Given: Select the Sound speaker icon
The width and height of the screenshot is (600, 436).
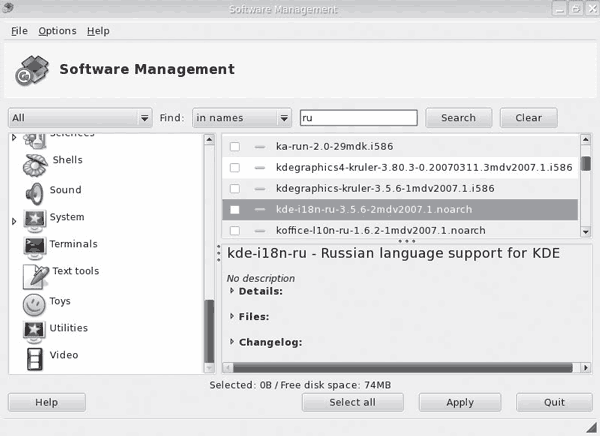Looking at the screenshot, I should click(x=34, y=191).
